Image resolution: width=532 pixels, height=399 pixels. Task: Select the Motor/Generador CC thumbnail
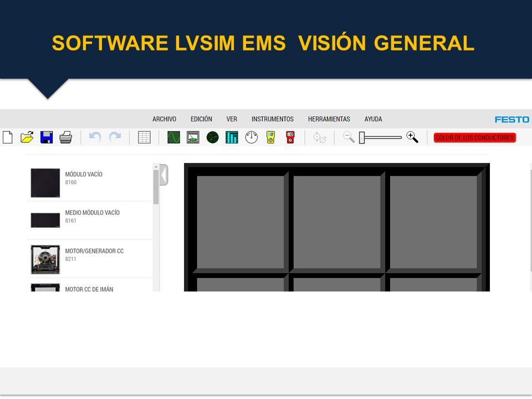(x=45, y=259)
